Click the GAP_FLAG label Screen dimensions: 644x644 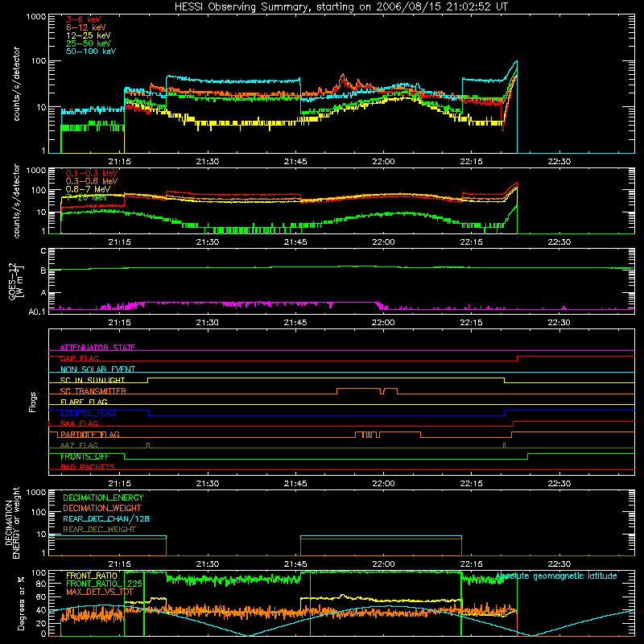click(x=79, y=358)
